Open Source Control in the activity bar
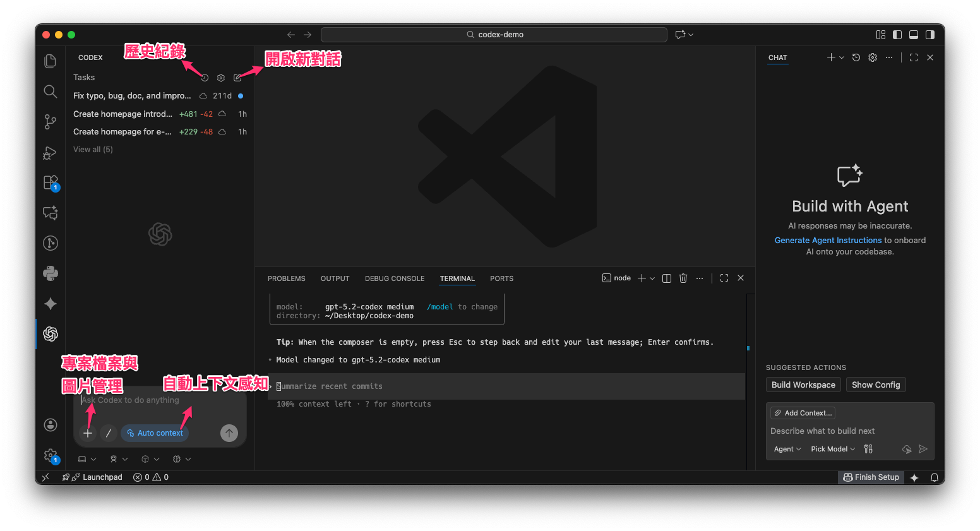The height and width of the screenshot is (531, 980). click(51, 121)
